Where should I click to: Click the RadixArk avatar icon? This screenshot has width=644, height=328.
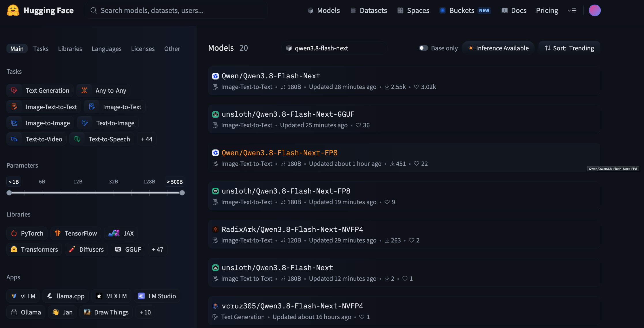215,230
